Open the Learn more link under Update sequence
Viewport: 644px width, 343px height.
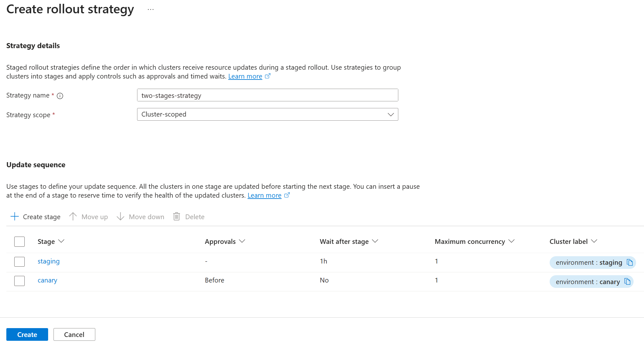coord(264,195)
